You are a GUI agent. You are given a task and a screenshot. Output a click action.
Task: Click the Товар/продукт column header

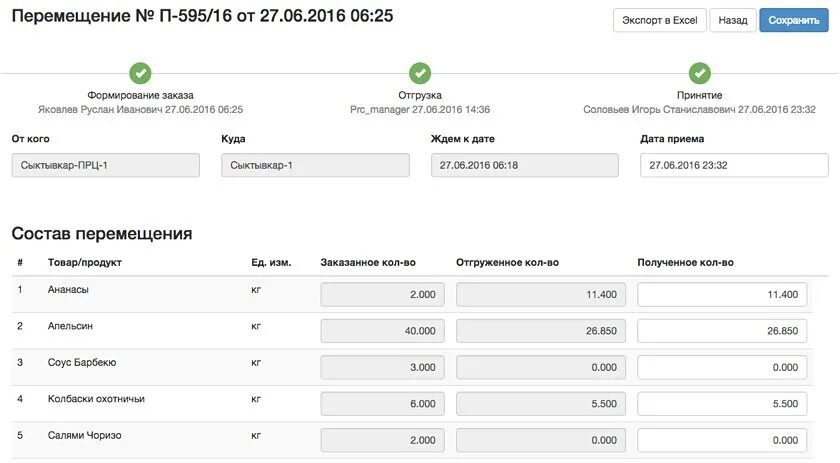[x=85, y=263]
